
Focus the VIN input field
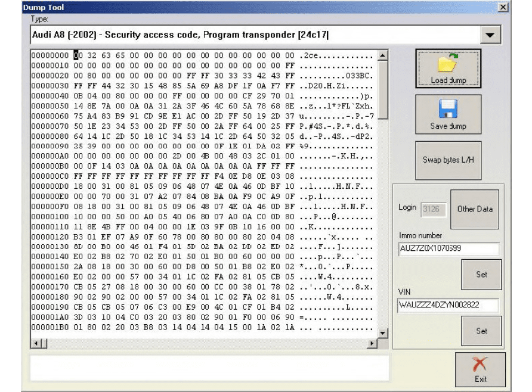click(448, 305)
